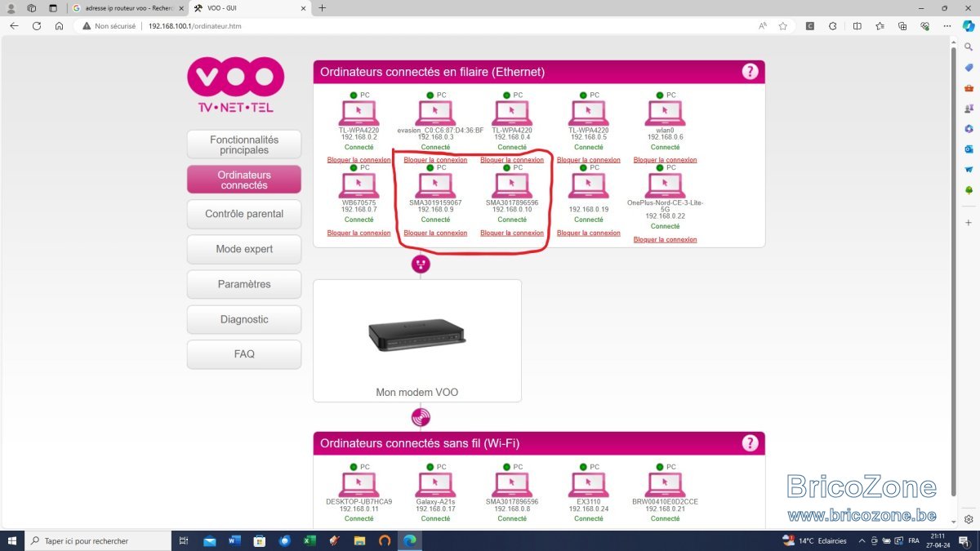Open the Read aloud icon in the address bar
The image size is (980, 551).
coord(763,26)
